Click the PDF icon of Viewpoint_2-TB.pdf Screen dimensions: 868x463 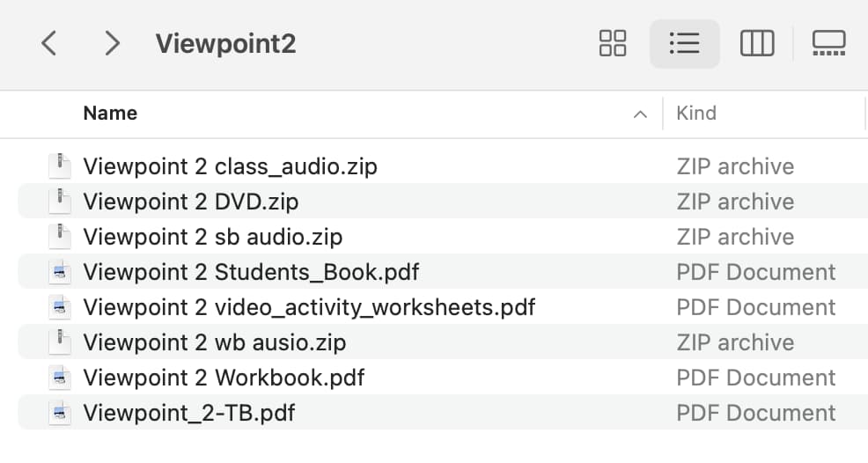coord(60,413)
